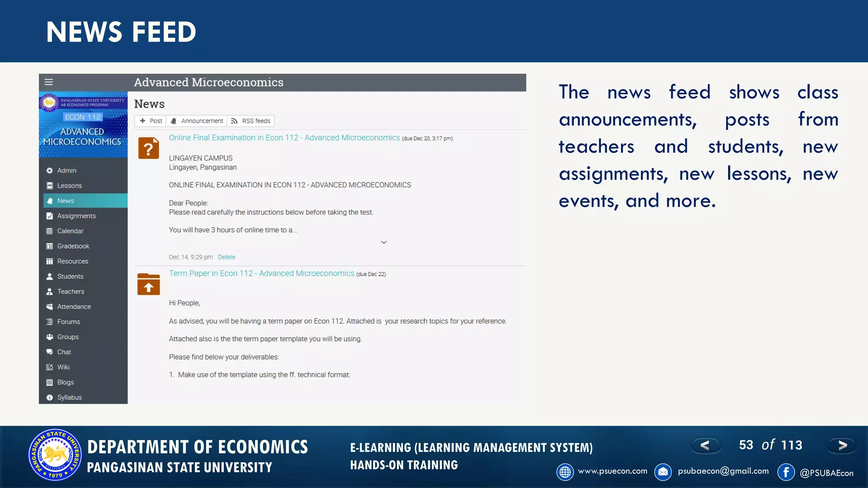Click the Calendar grid icon
This screenshot has height=488, width=868.
(50, 231)
